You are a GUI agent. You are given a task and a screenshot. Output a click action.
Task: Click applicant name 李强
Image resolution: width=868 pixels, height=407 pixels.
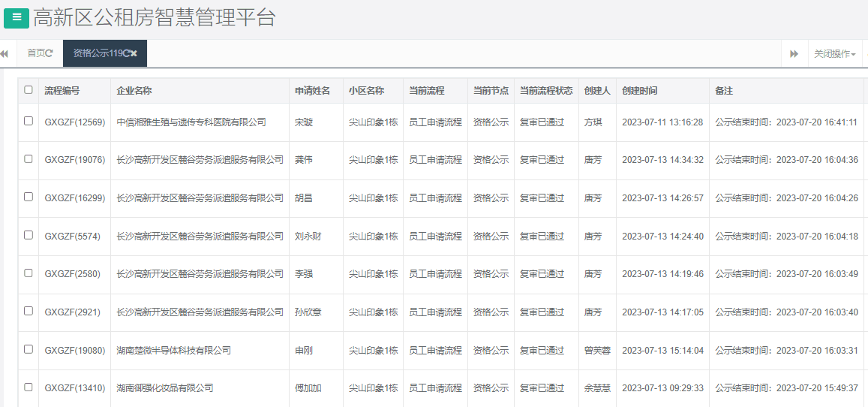point(304,274)
